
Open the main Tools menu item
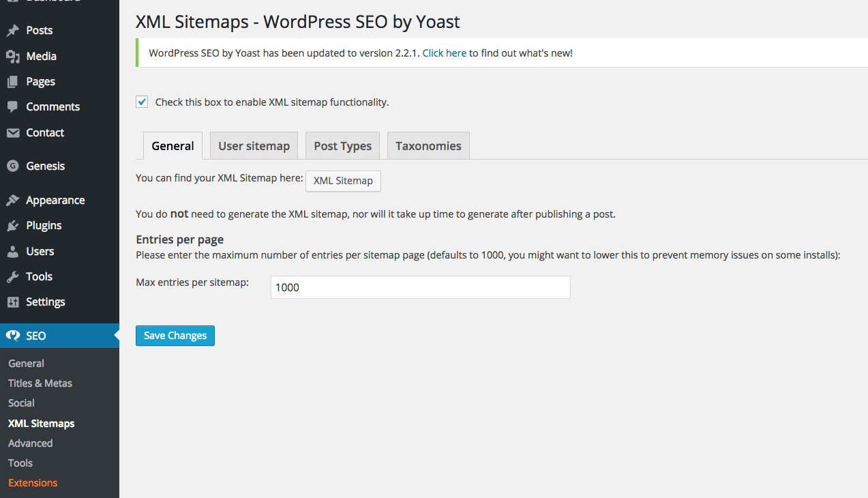(x=39, y=277)
